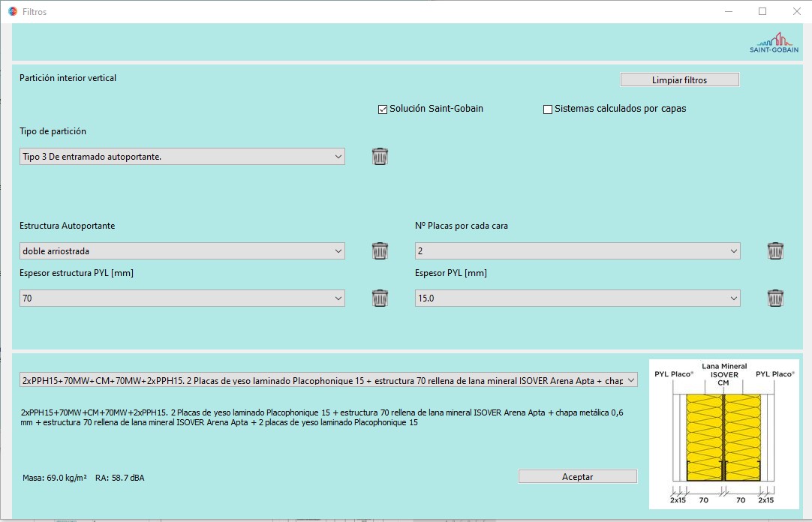Expand the Espesor PYL 15.0 dropdown
This screenshot has height=522, width=812.
click(577, 298)
